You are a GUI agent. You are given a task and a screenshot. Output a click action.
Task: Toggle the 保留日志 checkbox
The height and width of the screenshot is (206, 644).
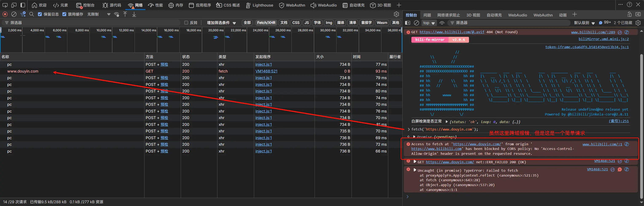click(40, 14)
